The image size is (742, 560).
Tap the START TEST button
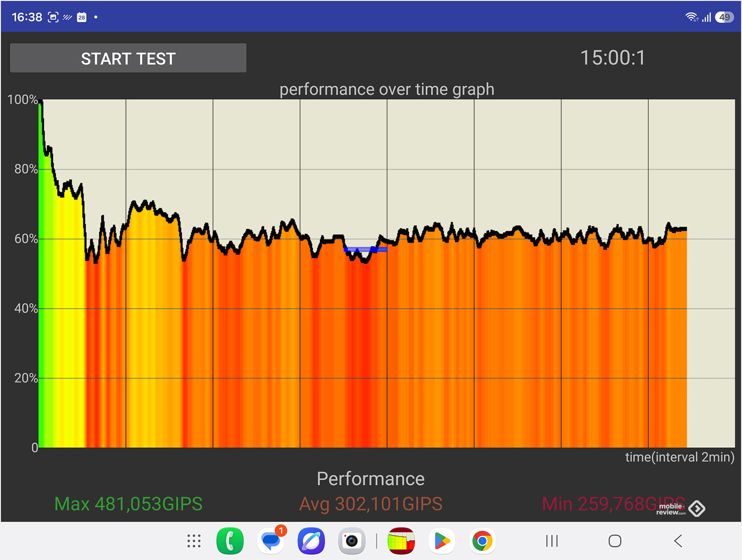128,58
